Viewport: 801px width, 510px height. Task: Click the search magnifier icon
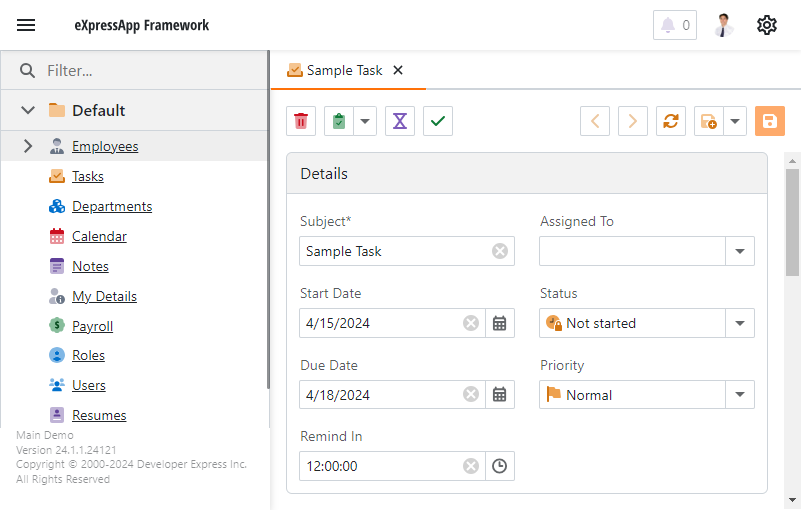pyautogui.click(x=27, y=71)
